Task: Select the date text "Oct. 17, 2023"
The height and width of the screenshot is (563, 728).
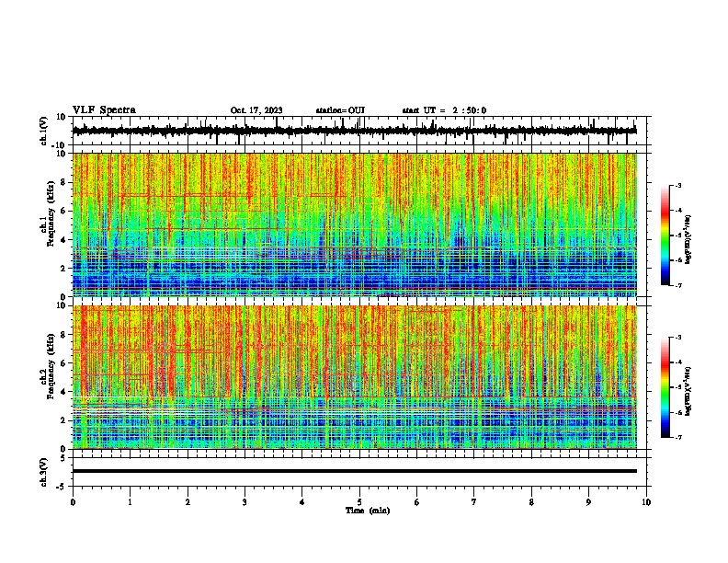Action: [256, 110]
